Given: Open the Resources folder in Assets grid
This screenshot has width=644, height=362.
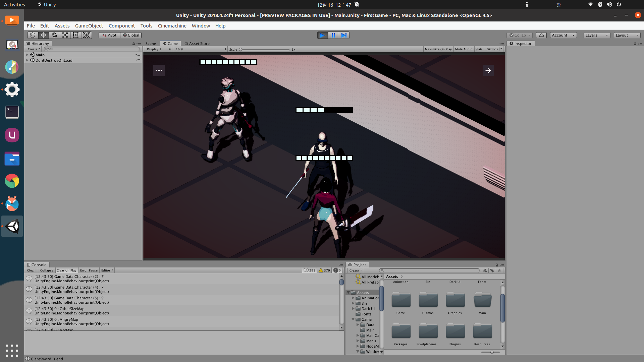Looking at the screenshot, I should point(482,334).
